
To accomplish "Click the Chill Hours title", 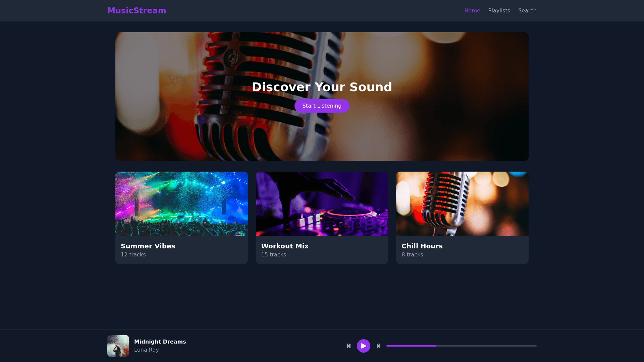I will [422, 246].
